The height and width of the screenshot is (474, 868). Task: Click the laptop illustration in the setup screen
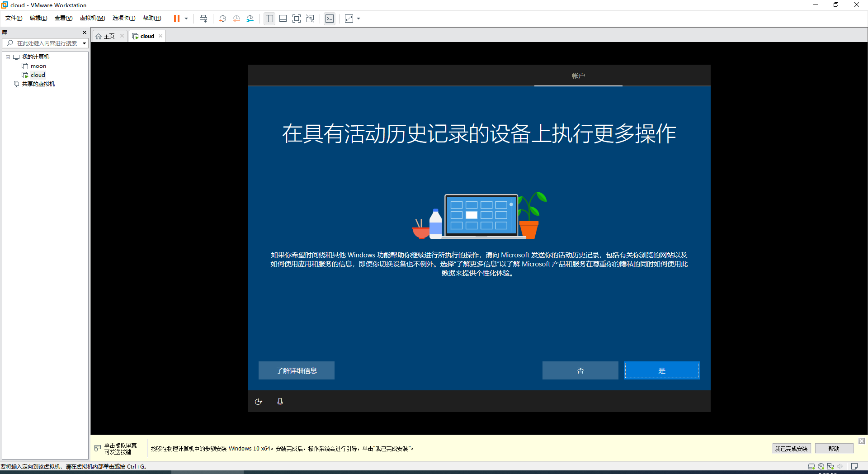click(481, 216)
